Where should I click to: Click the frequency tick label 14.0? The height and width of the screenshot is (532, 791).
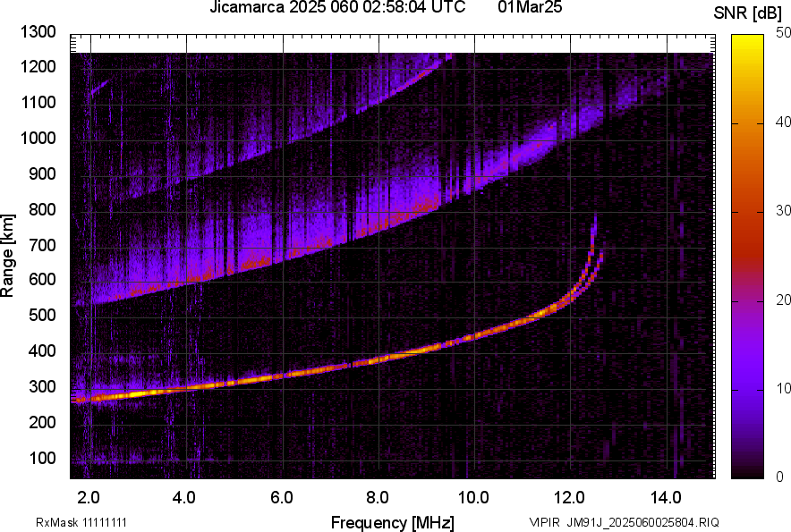click(x=666, y=498)
